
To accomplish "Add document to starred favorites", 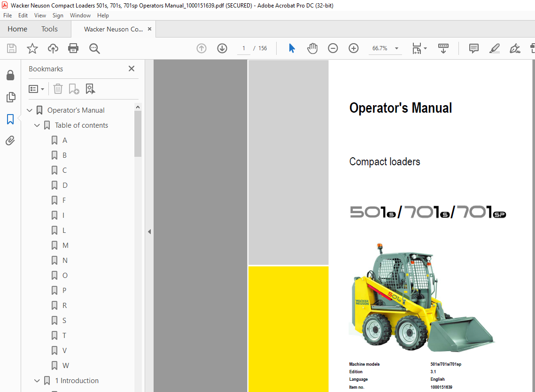I will [x=32, y=48].
